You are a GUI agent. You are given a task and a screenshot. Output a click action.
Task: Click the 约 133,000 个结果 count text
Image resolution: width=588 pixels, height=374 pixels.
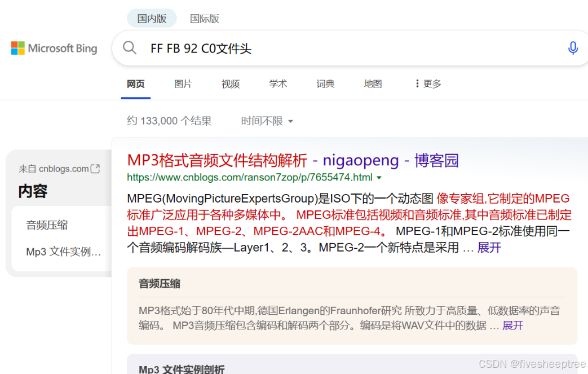coord(169,121)
